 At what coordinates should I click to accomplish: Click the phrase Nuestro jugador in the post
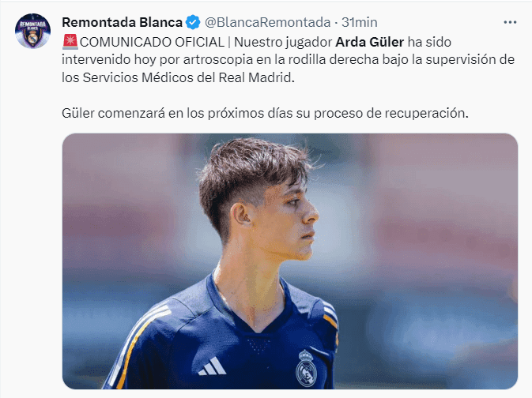(x=283, y=42)
